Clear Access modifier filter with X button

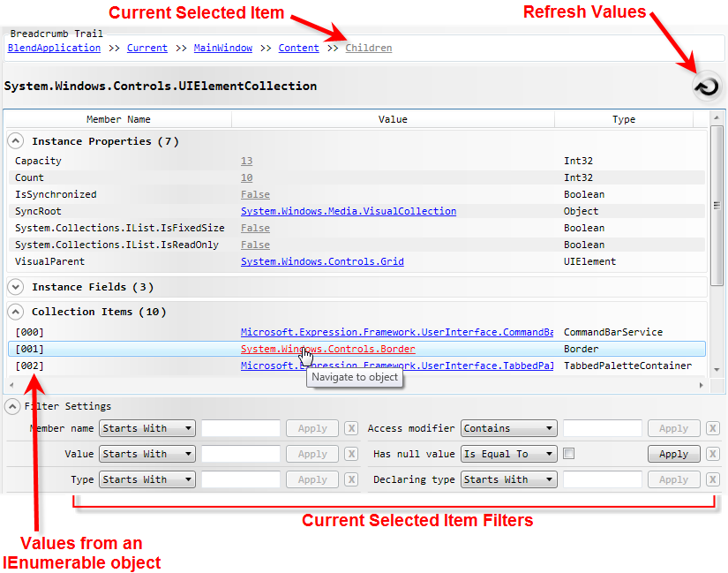click(713, 428)
